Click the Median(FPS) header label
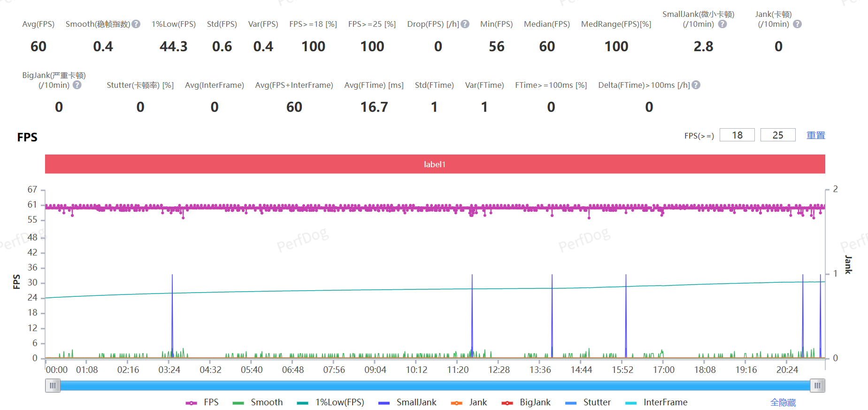 (547, 24)
